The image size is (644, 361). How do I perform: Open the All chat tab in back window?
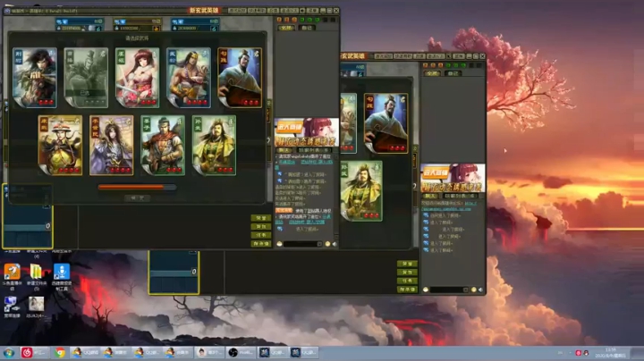tap(432, 73)
